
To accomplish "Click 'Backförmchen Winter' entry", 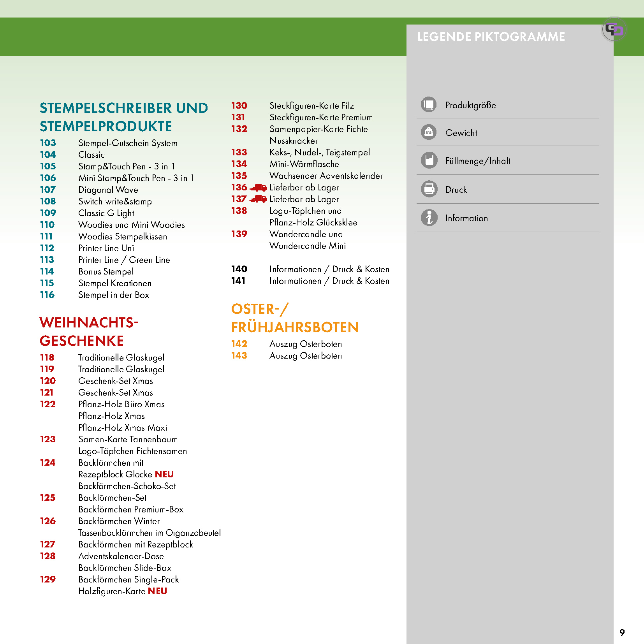I will [119, 521].
